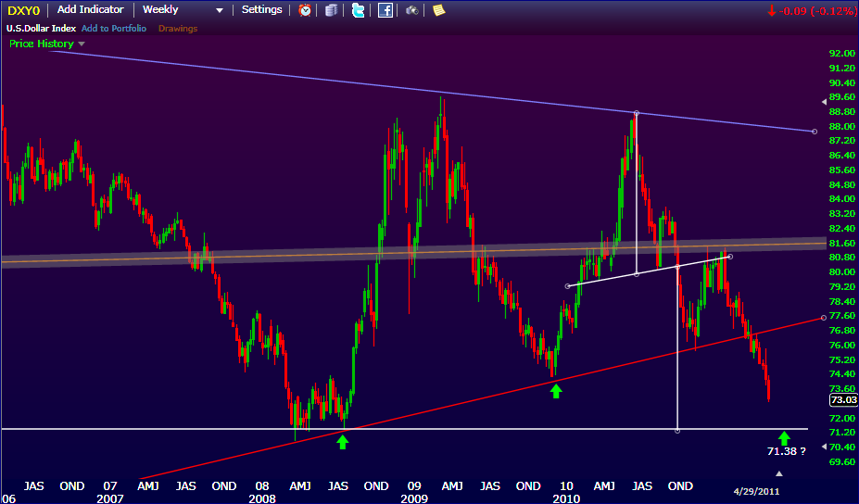Click the Add to Portfolio link
The height and width of the screenshot is (504, 859).
coord(114,29)
